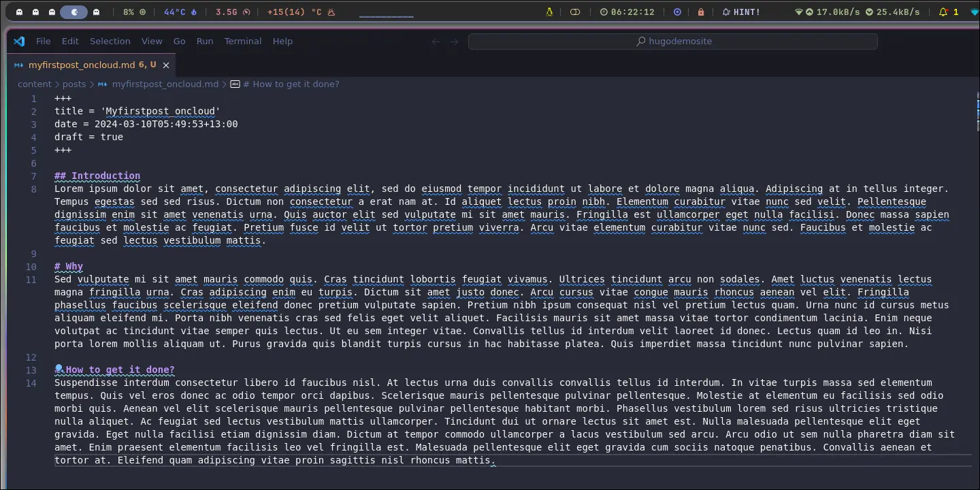Click the Go Forward navigation arrow
This screenshot has width=980, height=490.
pos(454,42)
